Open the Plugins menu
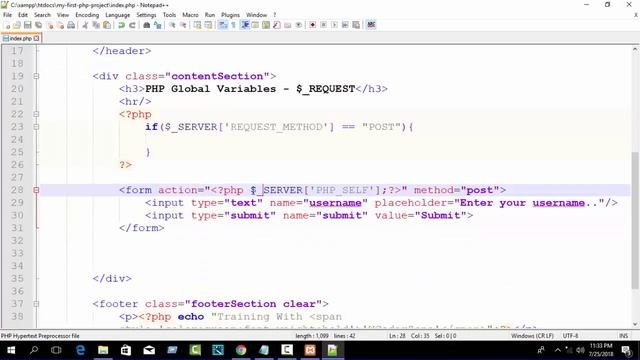640x360 pixels. pos(230,15)
